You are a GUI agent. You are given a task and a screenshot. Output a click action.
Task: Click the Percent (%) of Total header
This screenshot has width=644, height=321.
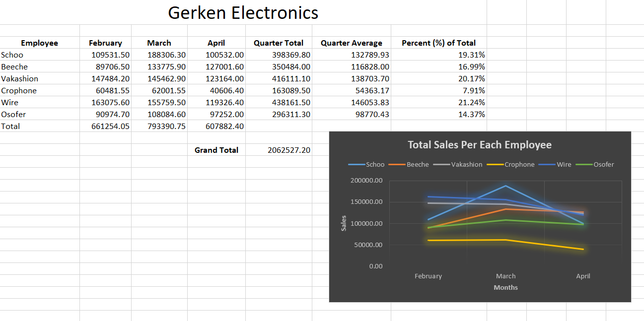coord(438,43)
